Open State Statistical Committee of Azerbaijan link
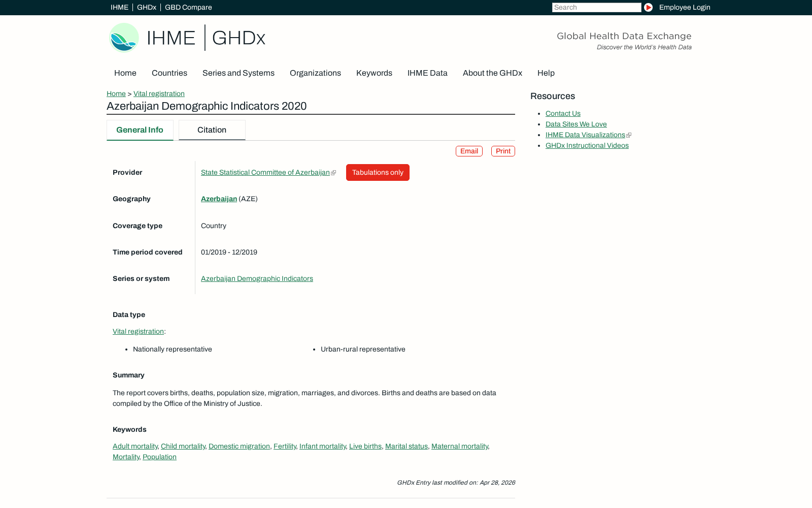The height and width of the screenshot is (508, 812). (x=265, y=173)
